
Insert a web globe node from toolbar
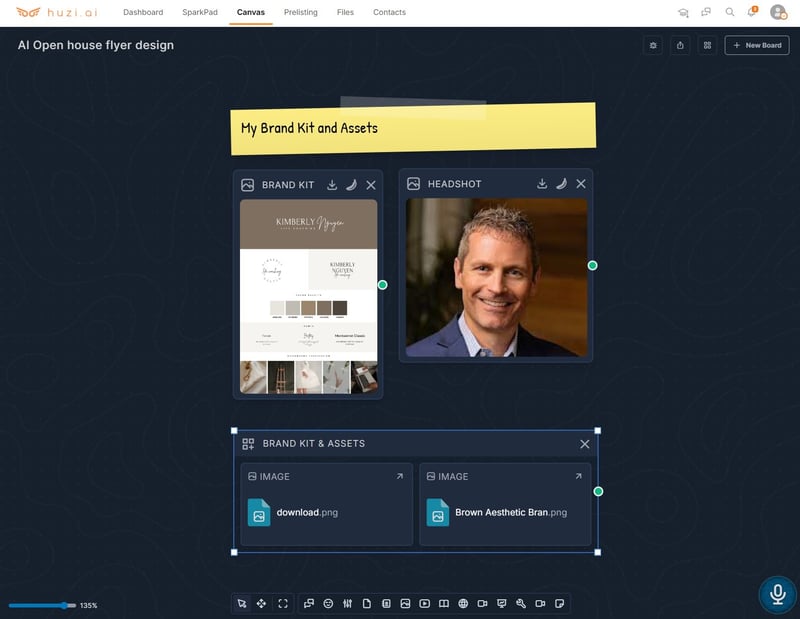coord(463,603)
